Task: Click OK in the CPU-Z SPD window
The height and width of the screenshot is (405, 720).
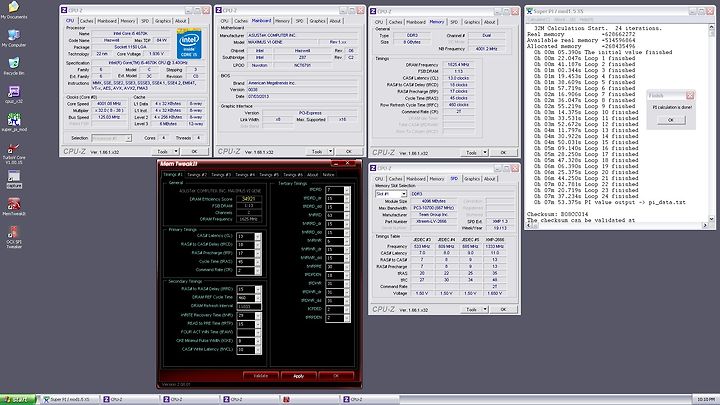Action: pos(503,309)
